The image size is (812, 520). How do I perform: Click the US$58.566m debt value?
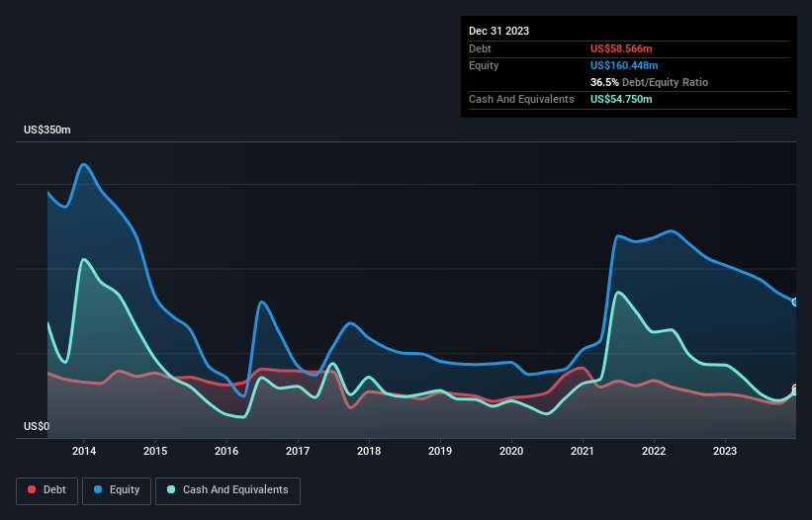pos(621,48)
